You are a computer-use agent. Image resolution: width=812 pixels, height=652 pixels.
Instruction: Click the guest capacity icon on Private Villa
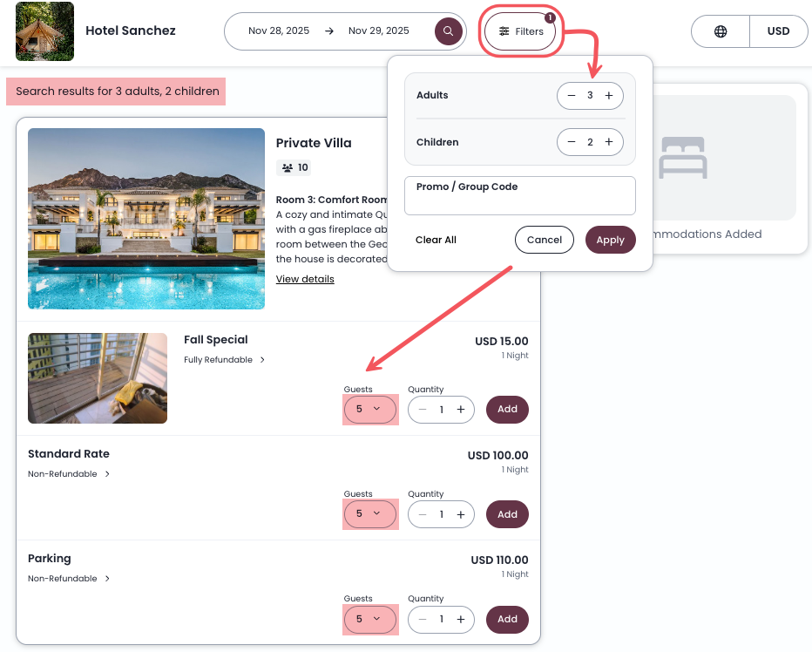pos(288,167)
